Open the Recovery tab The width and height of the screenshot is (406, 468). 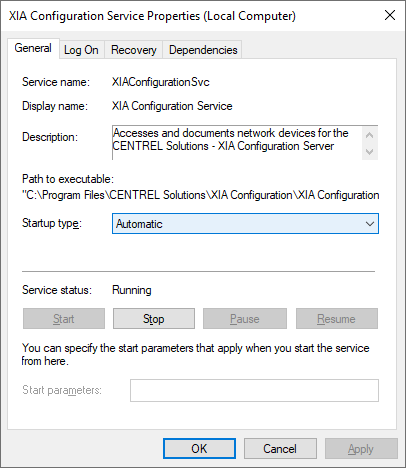134,50
